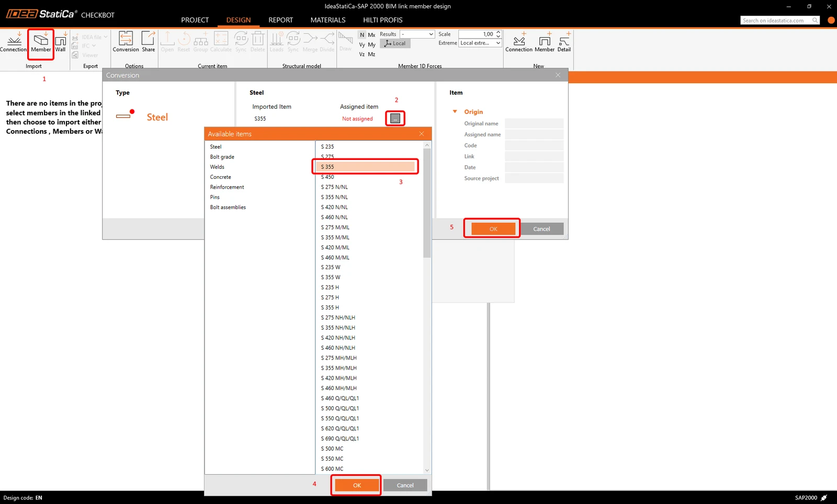Screen dimensions: 837x504
Task: Switch to the PROJECT tab
Action: (195, 20)
